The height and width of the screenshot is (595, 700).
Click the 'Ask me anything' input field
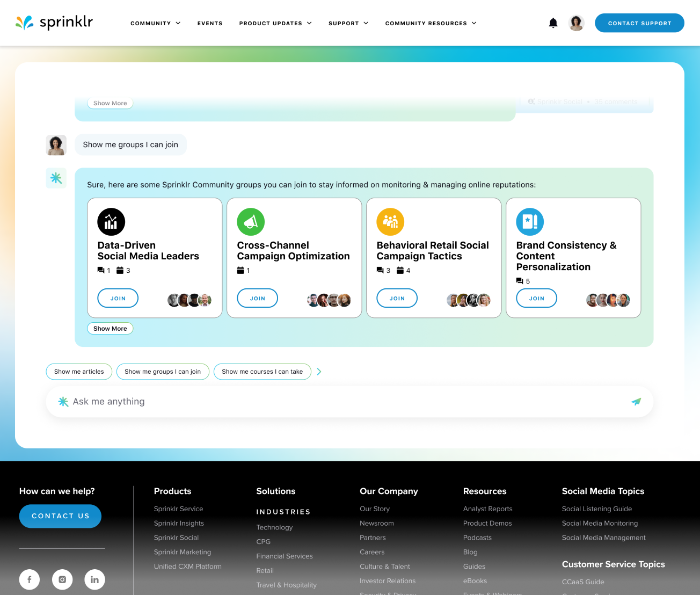point(344,402)
